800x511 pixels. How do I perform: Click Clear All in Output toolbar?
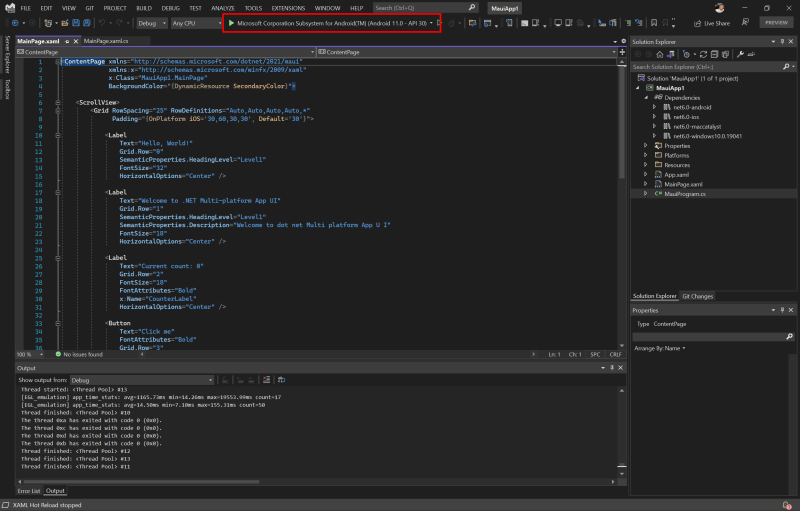point(266,380)
